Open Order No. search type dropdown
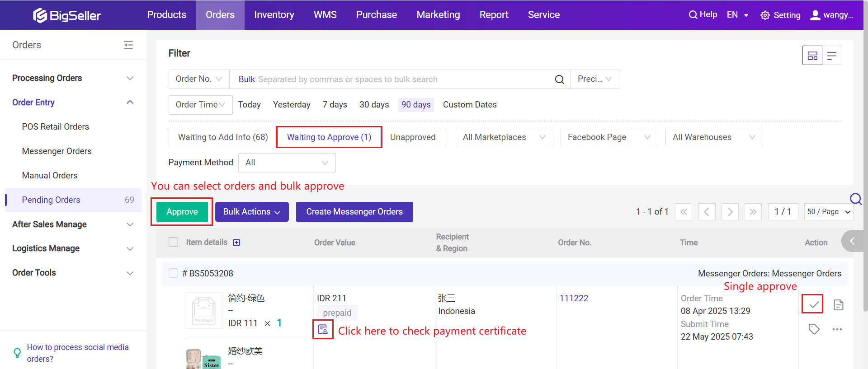868x369 pixels. (x=199, y=79)
